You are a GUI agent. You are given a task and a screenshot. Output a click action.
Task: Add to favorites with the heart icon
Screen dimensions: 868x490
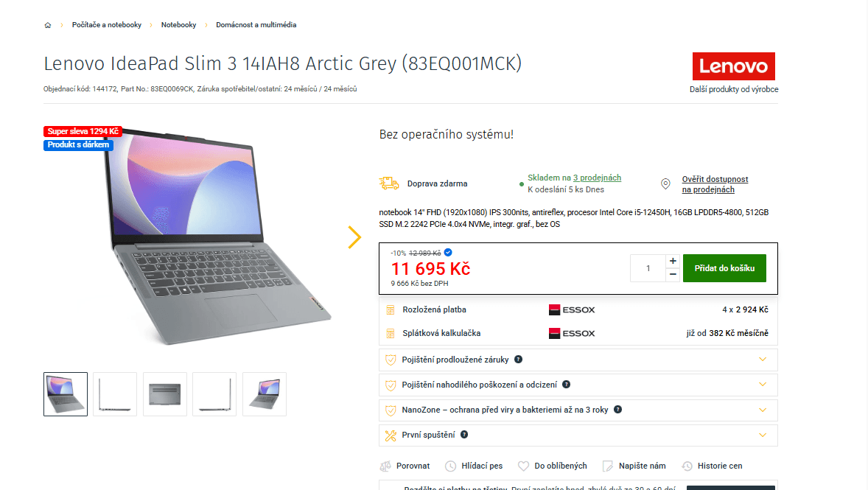pos(523,466)
